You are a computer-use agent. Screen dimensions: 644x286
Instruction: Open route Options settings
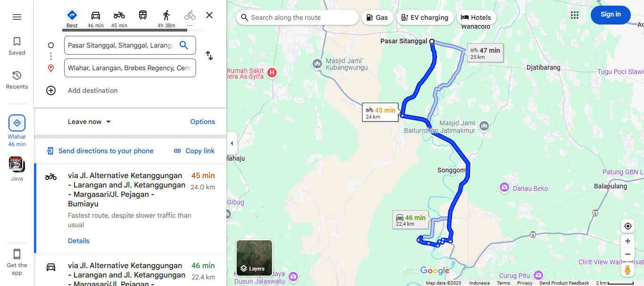tap(203, 122)
